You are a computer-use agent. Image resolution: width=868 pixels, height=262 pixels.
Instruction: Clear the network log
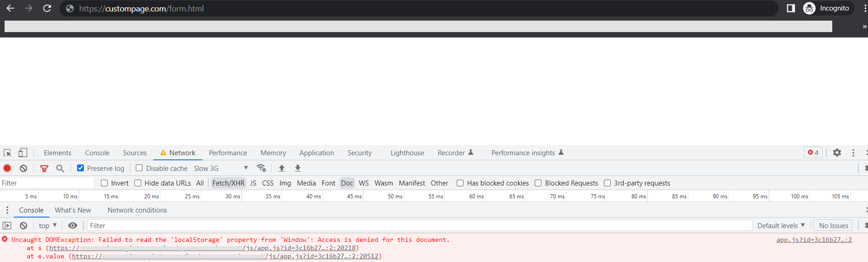point(23,168)
